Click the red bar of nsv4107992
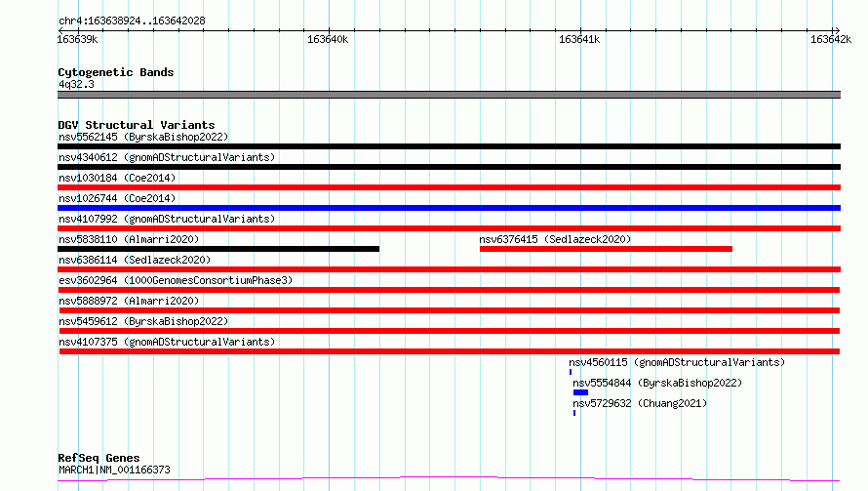 tap(449, 228)
